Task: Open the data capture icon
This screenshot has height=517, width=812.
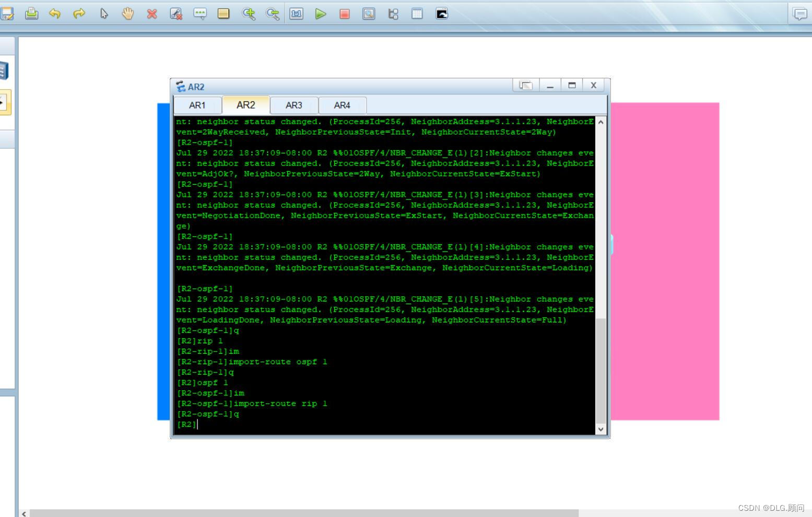Action: point(369,14)
